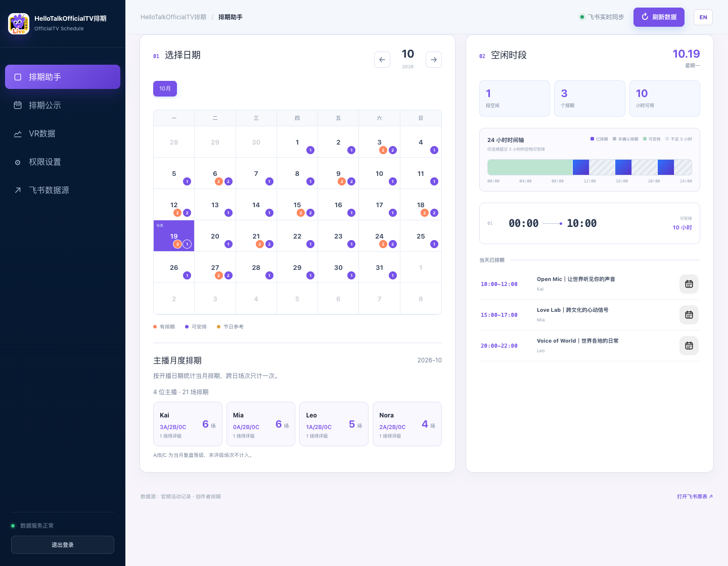The width and height of the screenshot is (728, 566).
Task: Select the 10月 month tab
Action: tap(165, 88)
